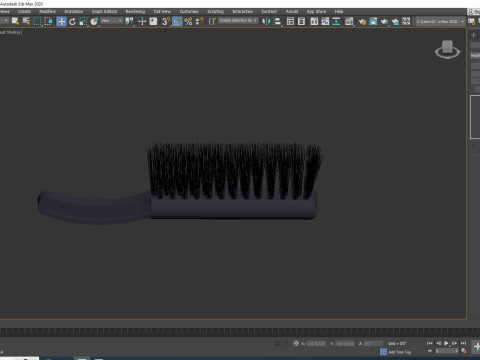Viewport: 480px width, 360px height.
Task: Open the Scripting menu
Action: coord(216,11)
